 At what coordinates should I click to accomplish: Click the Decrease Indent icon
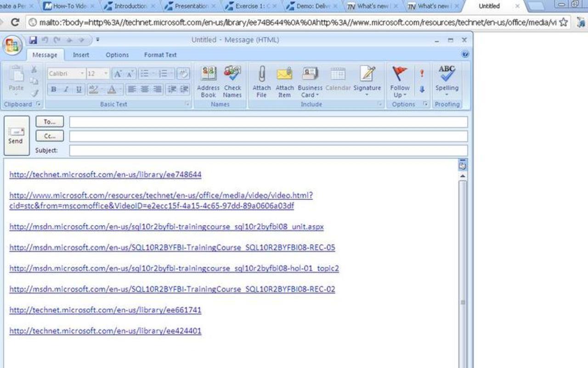(x=172, y=89)
